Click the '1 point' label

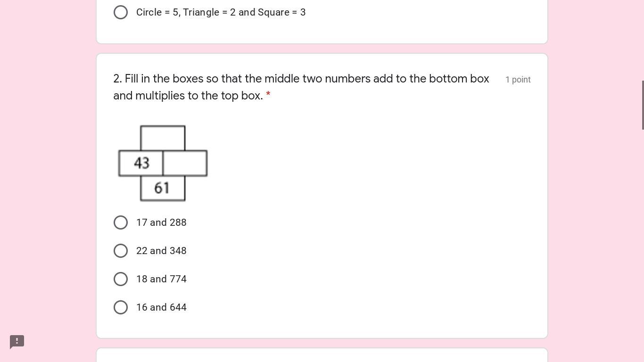point(518,80)
